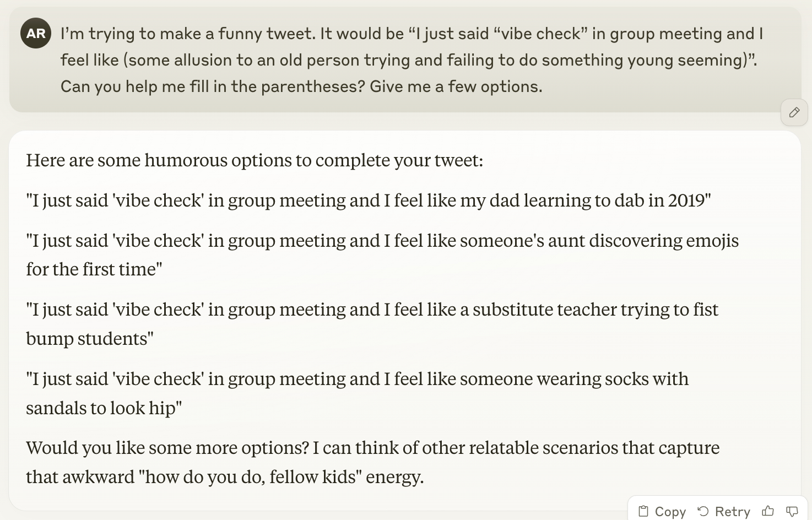Image resolution: width=812 pixels, height=520 pixels.
Task: Click the 'Here are some humorous options' line
Action: (x=254, y=160)
